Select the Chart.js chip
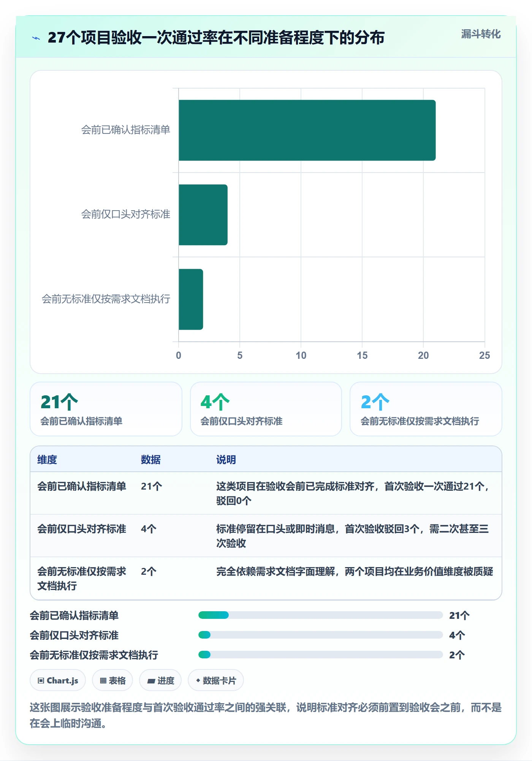 [58, 680]
